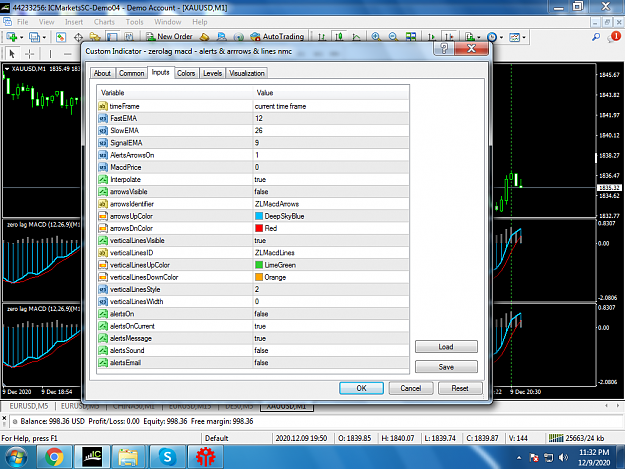Viewport: 625px width, 469px height.
Task: Expand the Indicators dropdown arrow
Action: click(x=479, y=37)
